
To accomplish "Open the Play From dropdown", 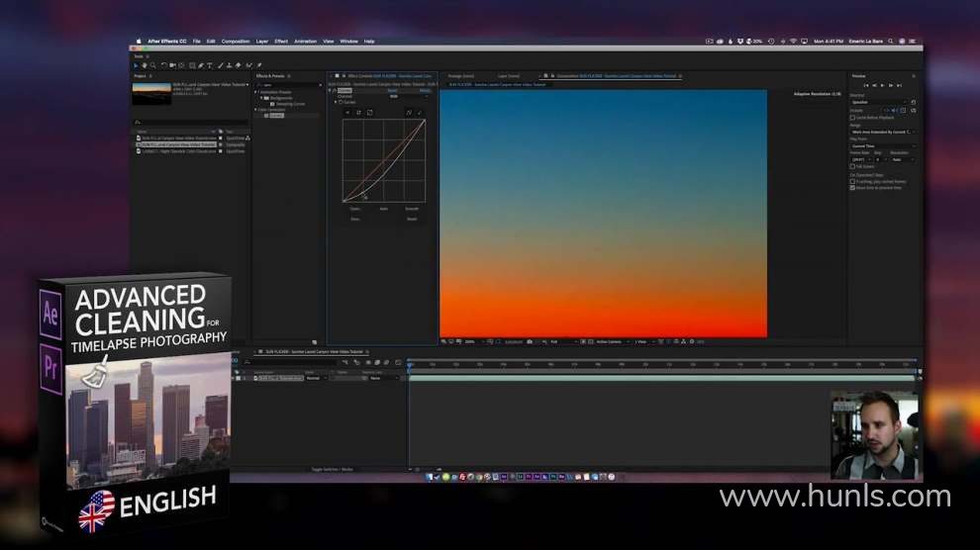I will click(x=881, y=145).
